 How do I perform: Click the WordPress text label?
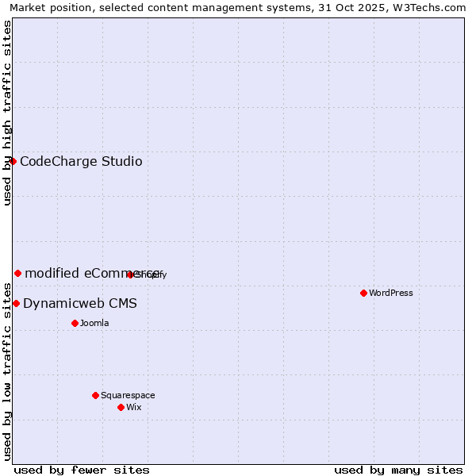tap(391, 293)
